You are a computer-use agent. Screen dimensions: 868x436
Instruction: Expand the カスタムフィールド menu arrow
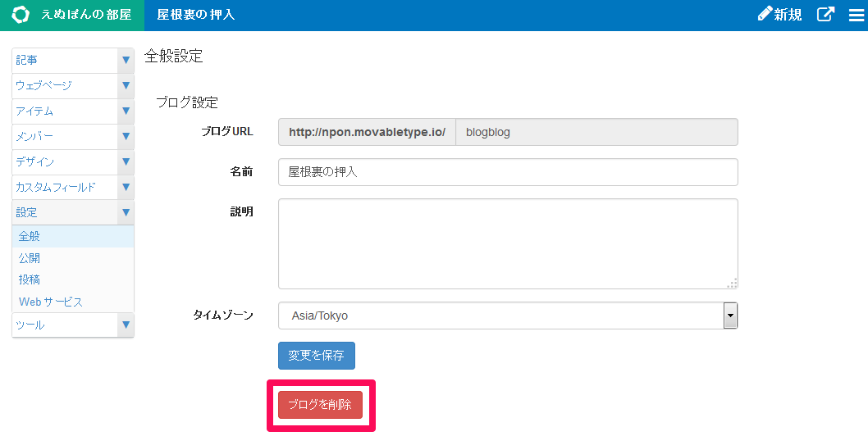pos(126,187)
